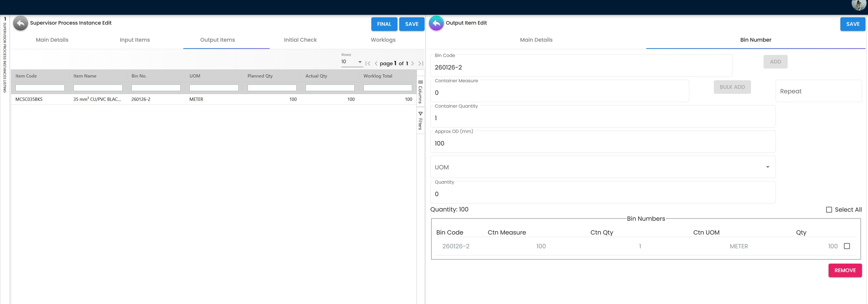Open the Columns side panel
The width and height of the screenshot is (868, 304).
pos(420,92)
